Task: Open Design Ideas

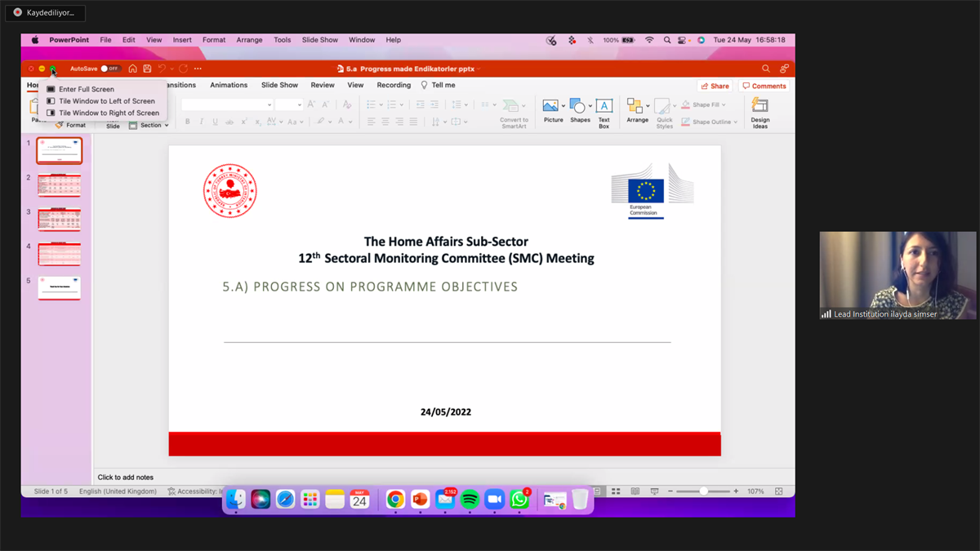Action: (760, 113)
